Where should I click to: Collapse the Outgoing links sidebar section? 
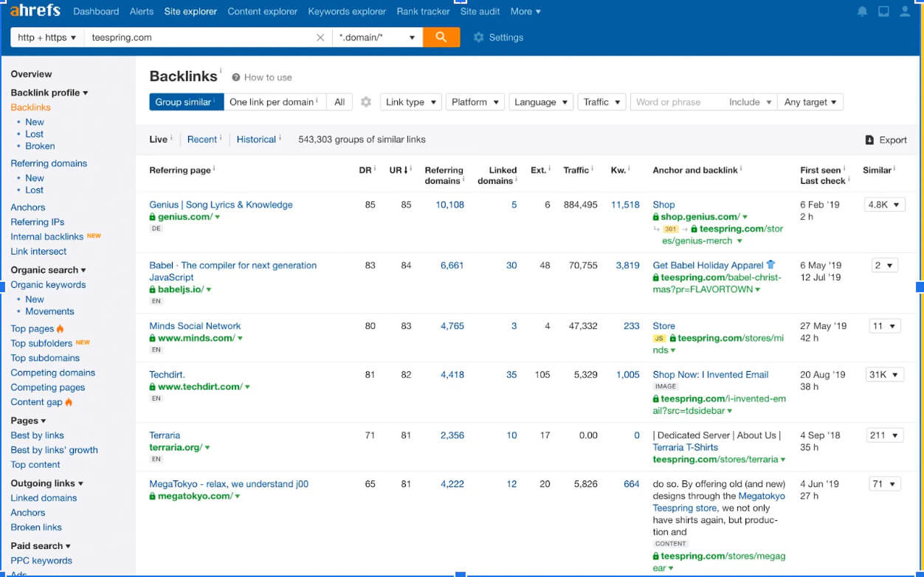point(47,483)
